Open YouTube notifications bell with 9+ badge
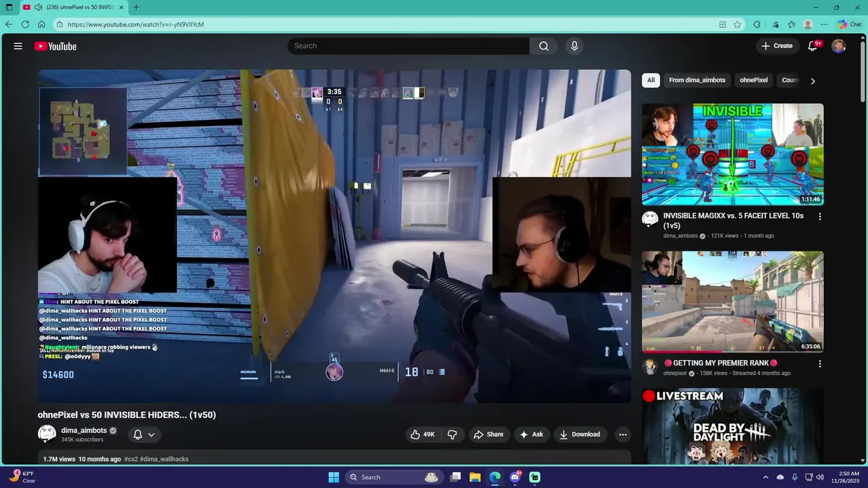Viewport: 868px width, 488px height. (812, 46)
